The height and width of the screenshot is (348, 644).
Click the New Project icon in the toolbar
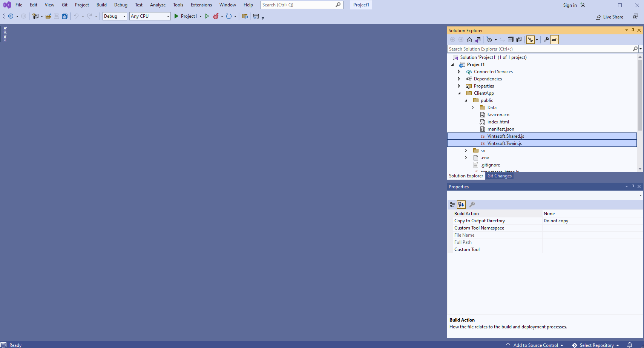point(35,16)
